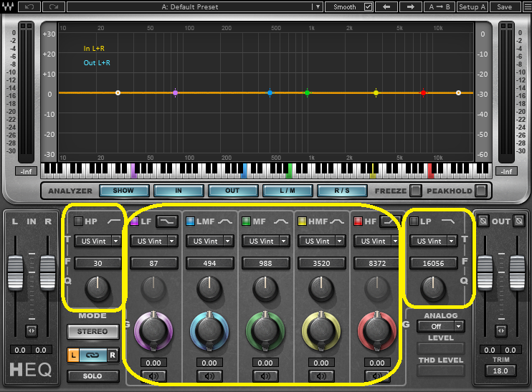Click the input fader link arrows icon
The width and height of the screenshot is (532, 392).
coord(31,330)
